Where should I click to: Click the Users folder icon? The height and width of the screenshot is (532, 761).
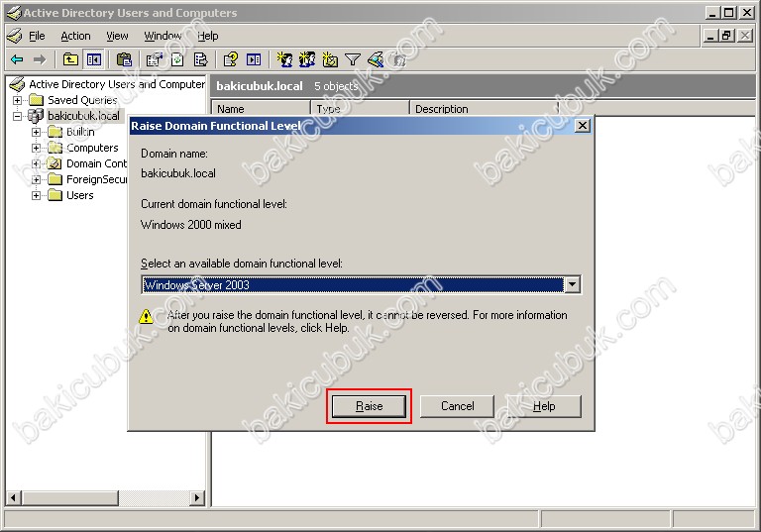tap(55, 195)
